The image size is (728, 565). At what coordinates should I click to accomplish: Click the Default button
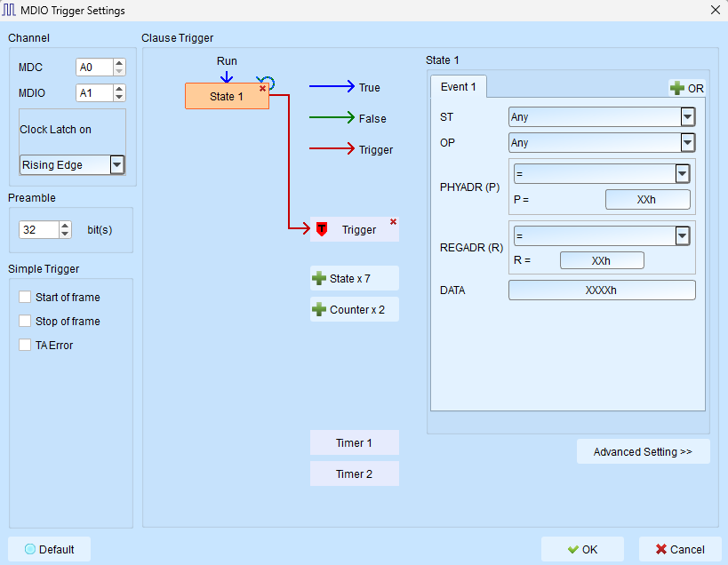tap(49, 549)
